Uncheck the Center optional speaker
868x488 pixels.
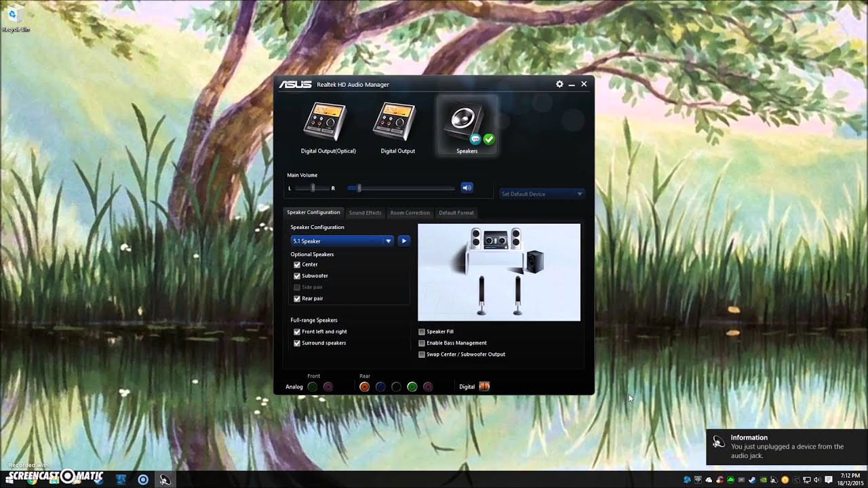point(297,264)
